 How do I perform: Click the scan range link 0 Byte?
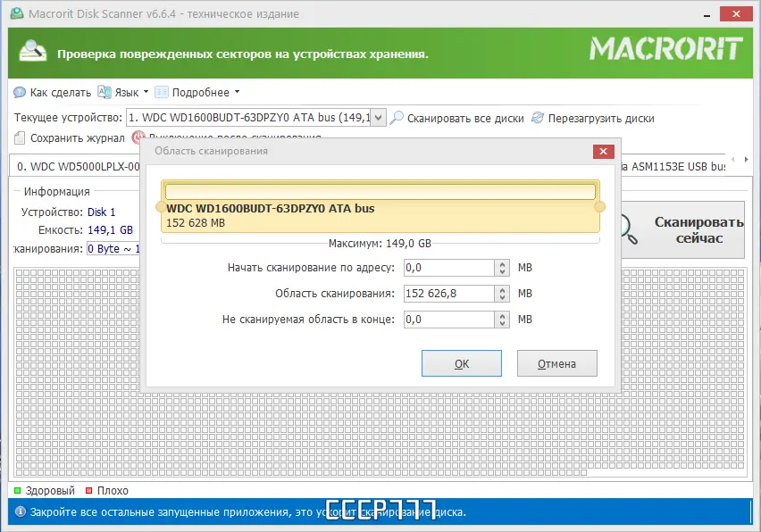[x=113, y=249]
